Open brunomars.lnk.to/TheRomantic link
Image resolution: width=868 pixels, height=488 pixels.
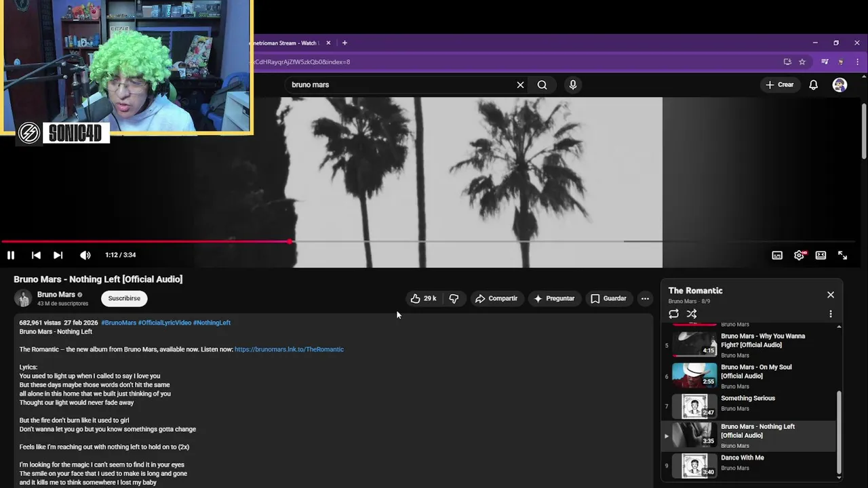(289, 350)
